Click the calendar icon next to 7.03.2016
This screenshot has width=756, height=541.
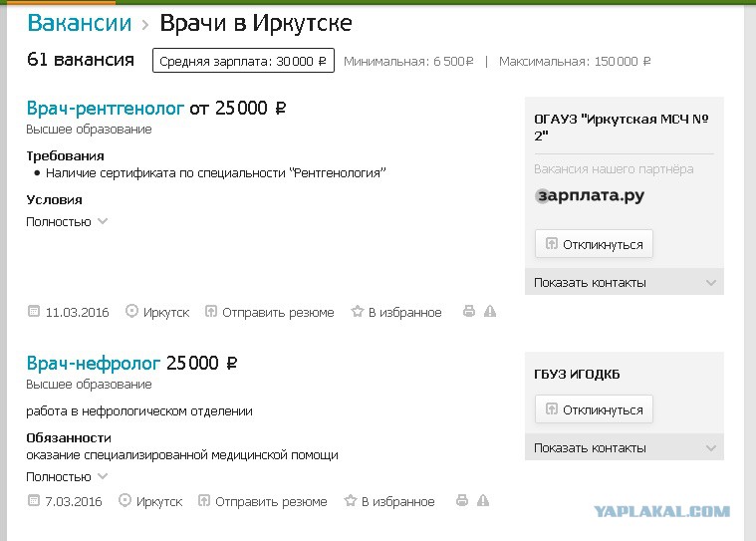coord(33,500)
